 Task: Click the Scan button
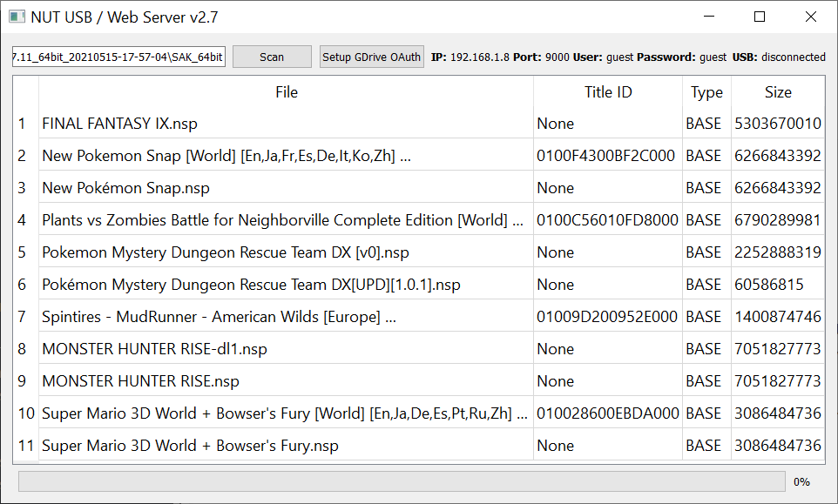[272, 57]
